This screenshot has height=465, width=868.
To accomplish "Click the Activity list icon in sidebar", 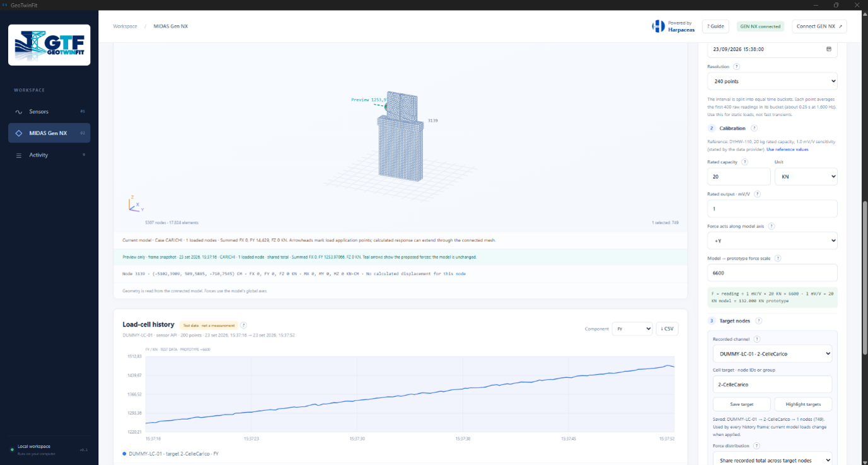I will click(19, 155).
